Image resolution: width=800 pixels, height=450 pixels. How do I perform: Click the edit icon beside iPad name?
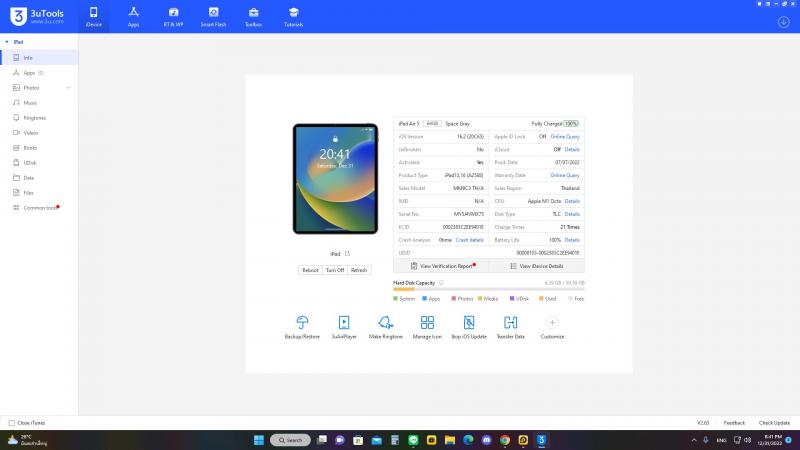[347, 254]
